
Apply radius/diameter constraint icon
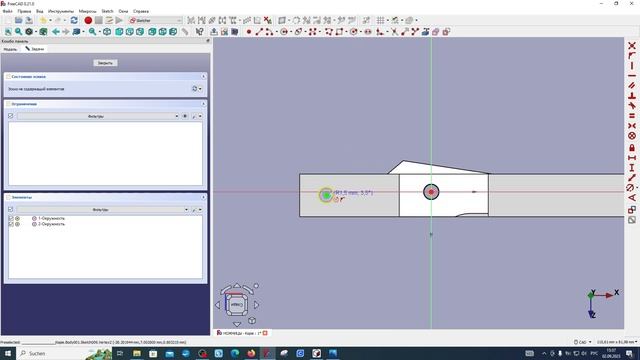click(631, 188)
